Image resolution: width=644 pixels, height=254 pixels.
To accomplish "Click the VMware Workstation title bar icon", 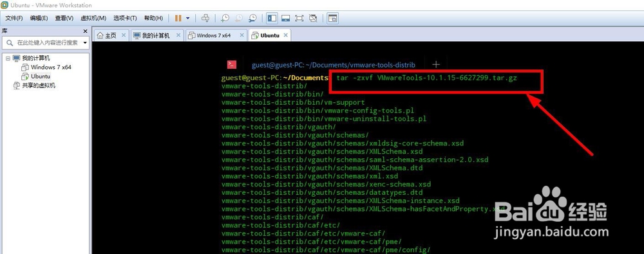I will (5, 5).
